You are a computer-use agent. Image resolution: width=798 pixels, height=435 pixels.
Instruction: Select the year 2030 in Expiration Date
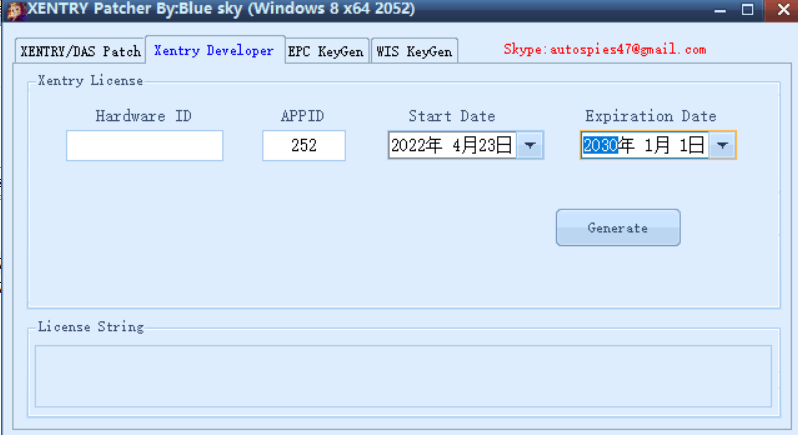pyautogui.click(x=599, y=146)
